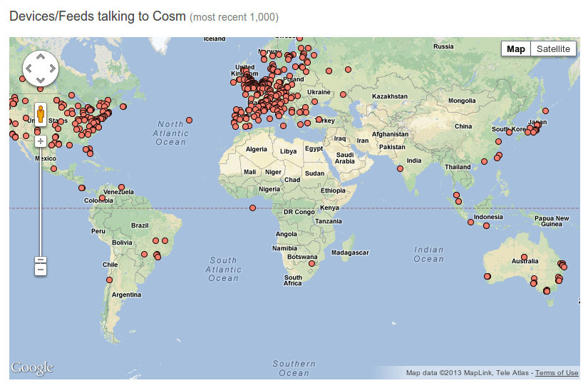Zoom in using the plus button
This screenshot has width=588, height=388.
(41, 141)
